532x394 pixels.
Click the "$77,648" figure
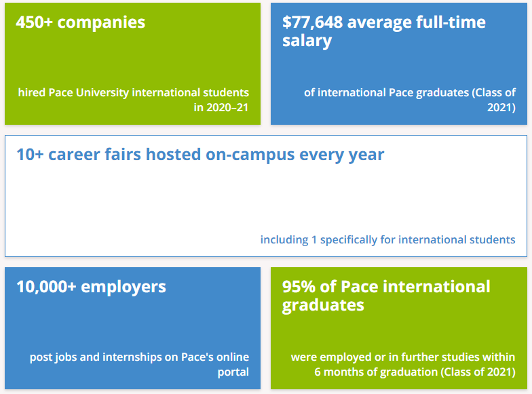[x=312, y=22]
